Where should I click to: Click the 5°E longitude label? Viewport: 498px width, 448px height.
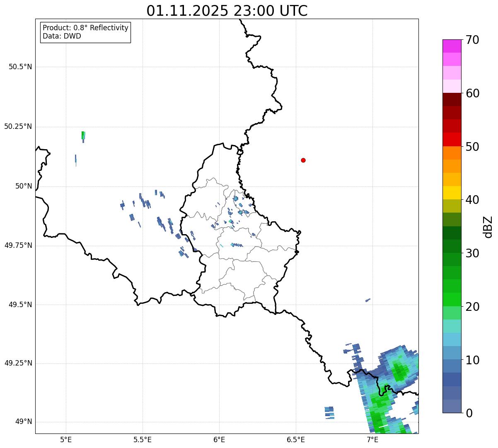tap(66, 439)
